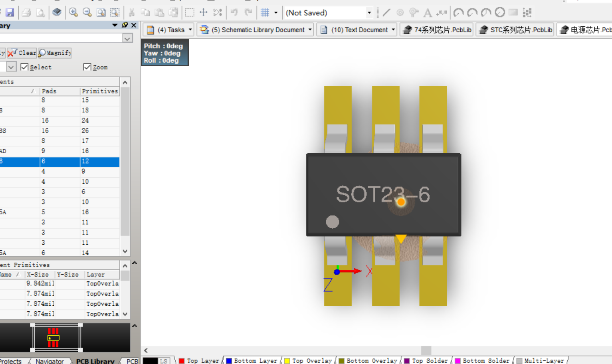Click the Print icon in the toolbar
The image size is (612, 364).
(26, 12)
